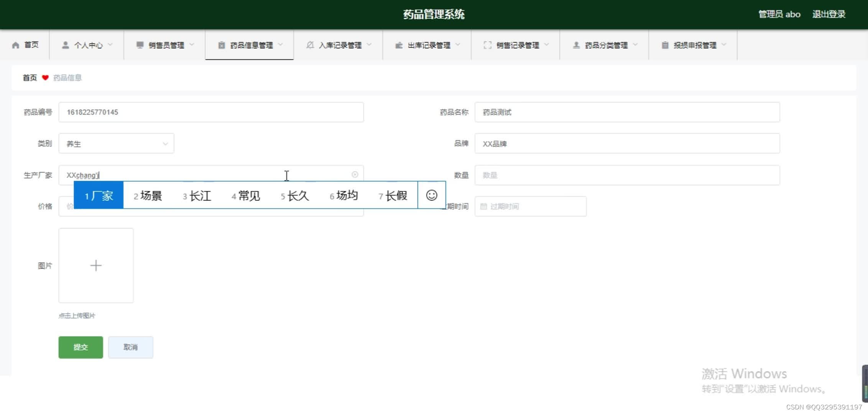Click the document icon beside 报损申报管理
Screen dimensions: 868x414
665,45
